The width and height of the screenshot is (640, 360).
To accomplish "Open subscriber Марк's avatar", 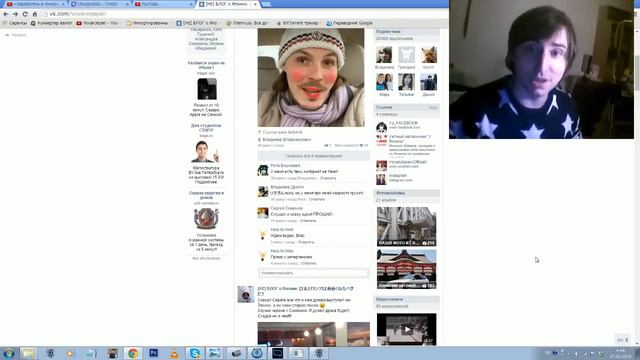I will coord(384,82).
